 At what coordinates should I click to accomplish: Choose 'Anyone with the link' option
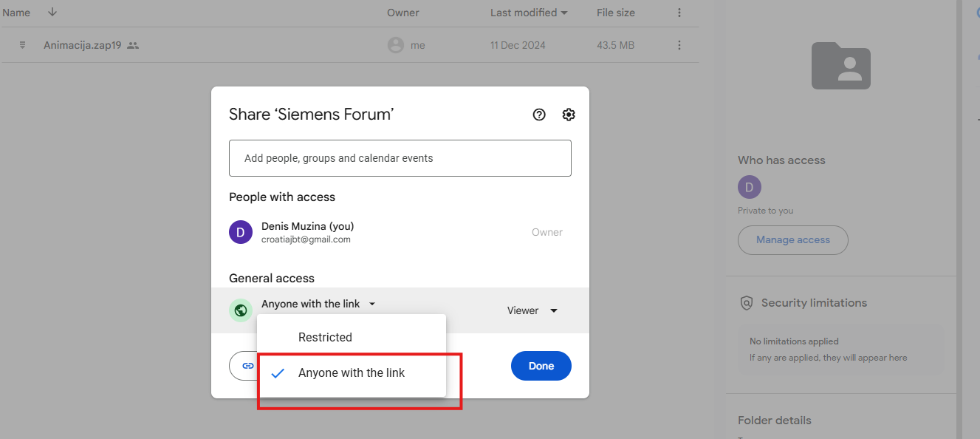352,373
